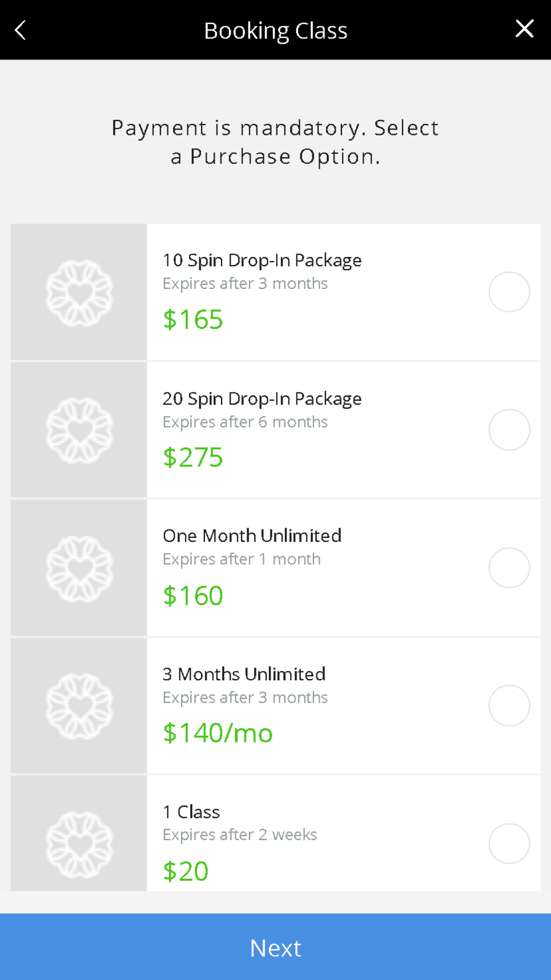Screen dimensions: 551x980
Task: Tap the $275 price label
Action: [x=193, y=457]
